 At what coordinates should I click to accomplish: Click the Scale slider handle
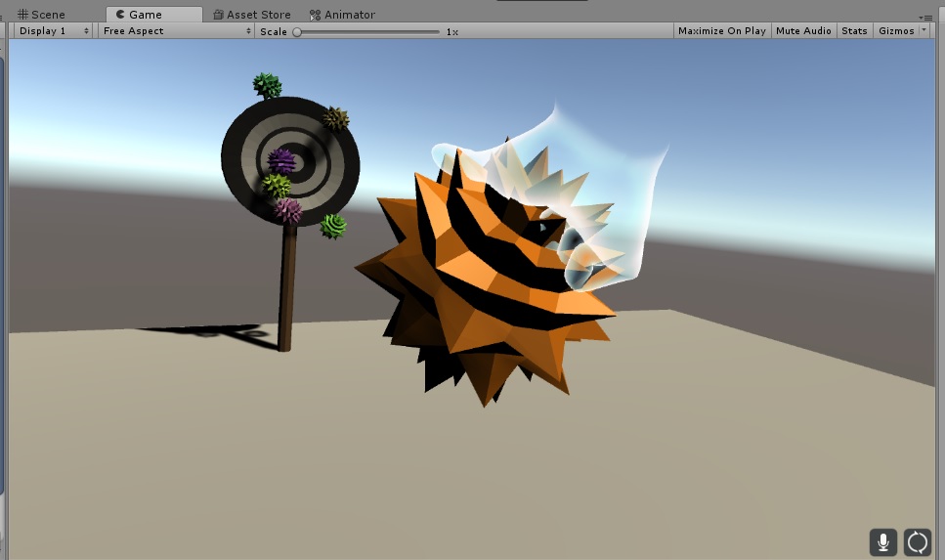(x=297, y=32)
